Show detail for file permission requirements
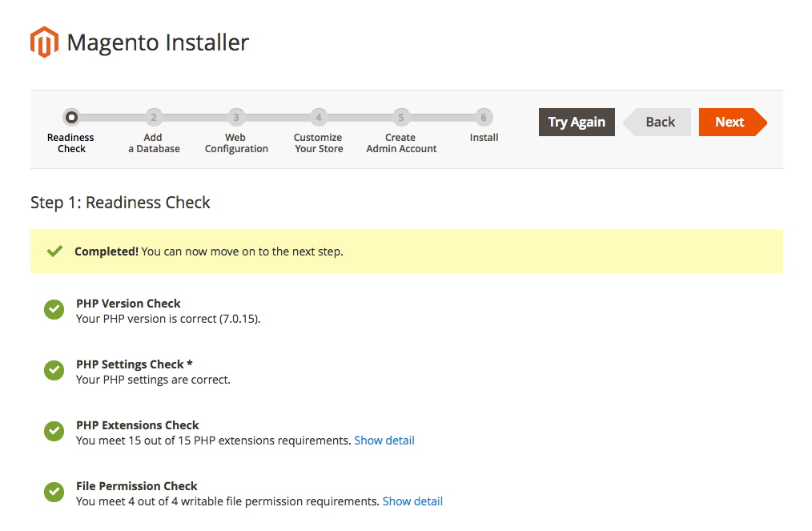This screenshot has width=812, height=531. (x=412, y=501)
